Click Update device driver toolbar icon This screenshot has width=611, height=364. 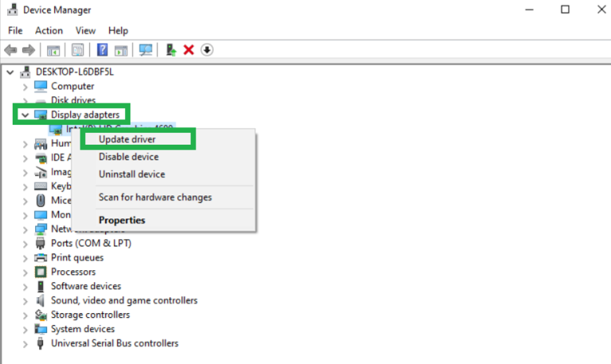[171, 50]
